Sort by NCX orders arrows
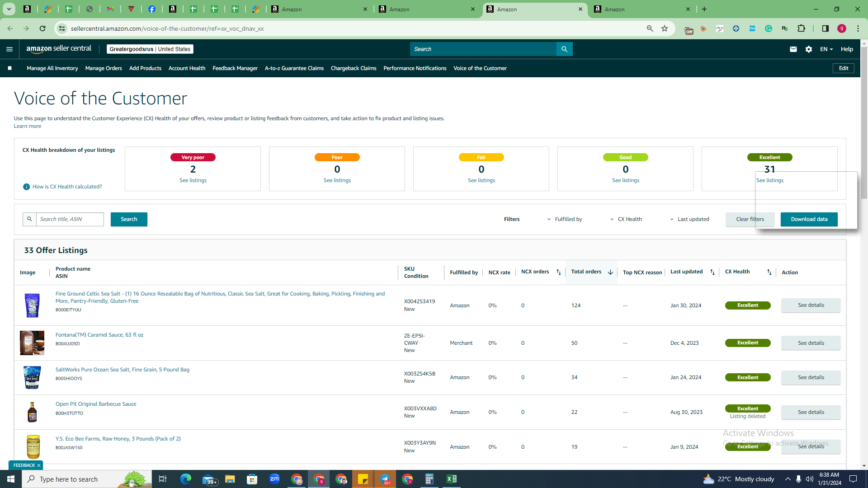The image size is (868, 488). [x=558, y=272]
